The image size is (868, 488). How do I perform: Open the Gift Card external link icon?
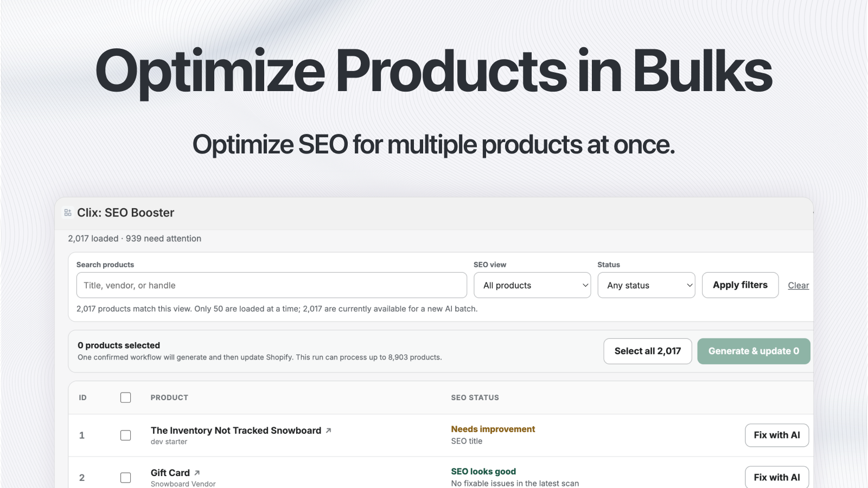click(x=197, y=473)
